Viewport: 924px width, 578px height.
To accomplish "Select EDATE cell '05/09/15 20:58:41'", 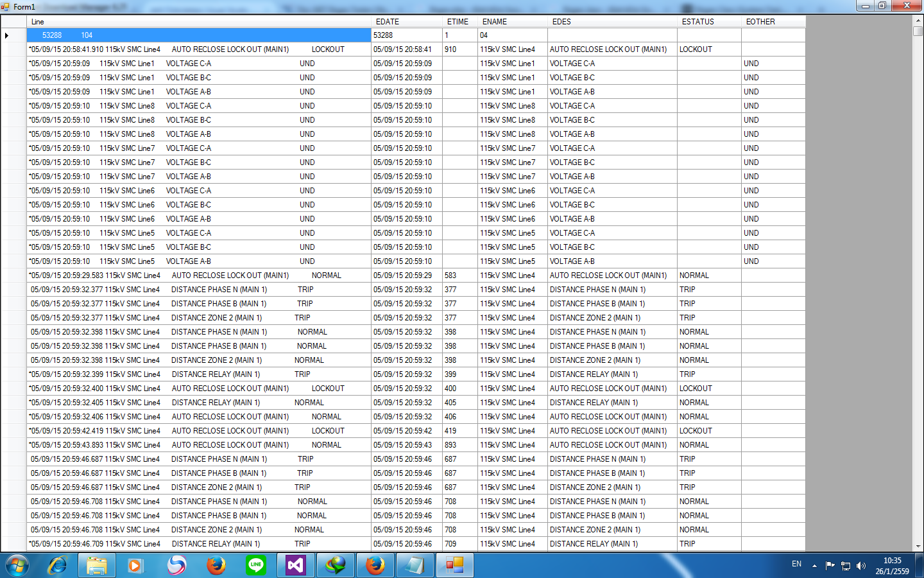I will click(x=407, y=49).
